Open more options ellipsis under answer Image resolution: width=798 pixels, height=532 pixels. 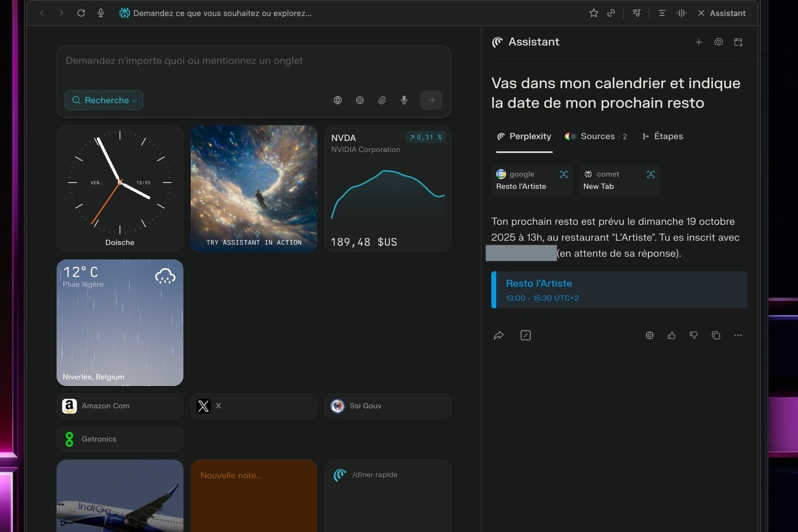(x=738, y=335)
